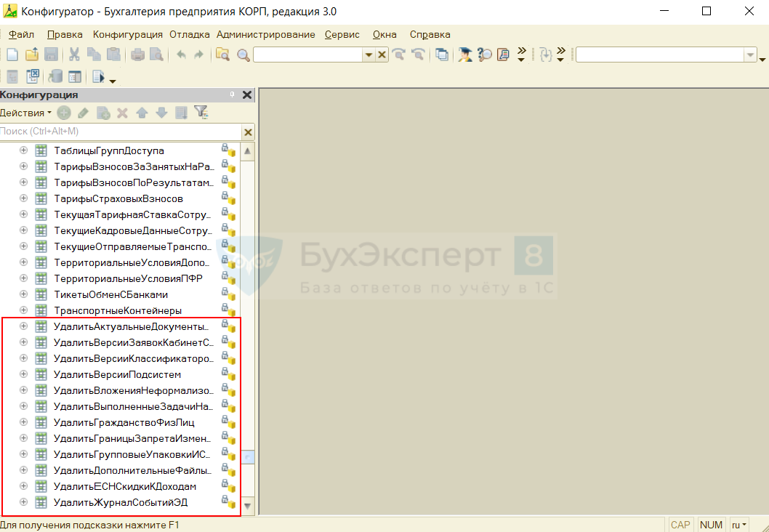Screen dimensions: 769x532
Task: Click the start debugging icon in second toolbar
Action: [x=98, y=76]
